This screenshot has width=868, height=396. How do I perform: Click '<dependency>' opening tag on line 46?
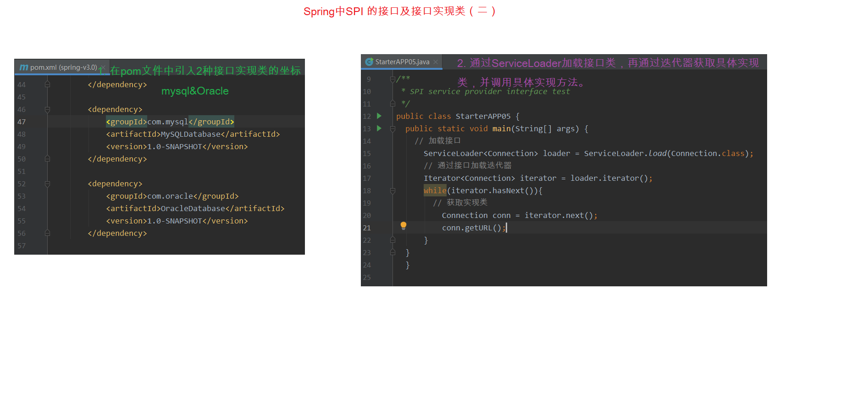[x=115, y=109]
